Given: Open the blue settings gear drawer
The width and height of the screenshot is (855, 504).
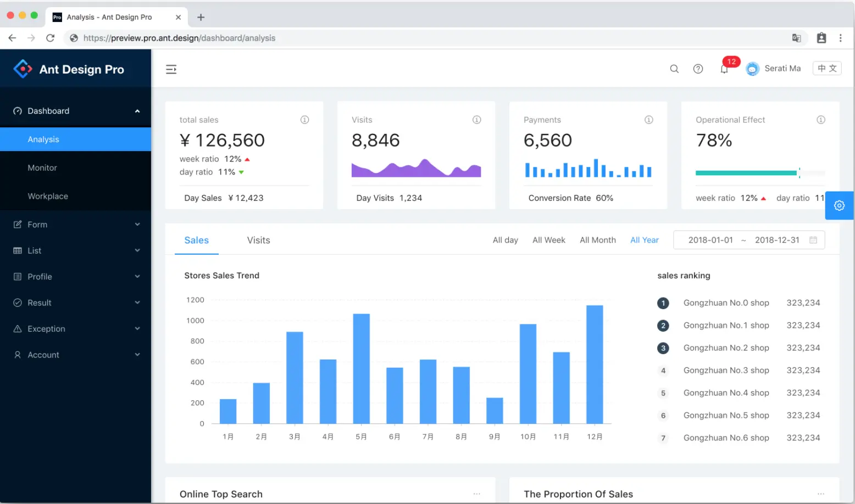Looking at the screenshot, I should click(839, 205).
